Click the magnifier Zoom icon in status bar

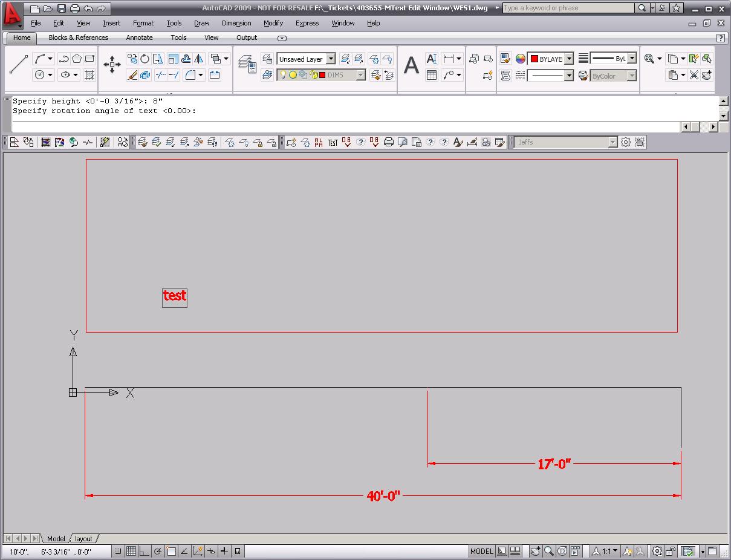click(x=548, y=551)
